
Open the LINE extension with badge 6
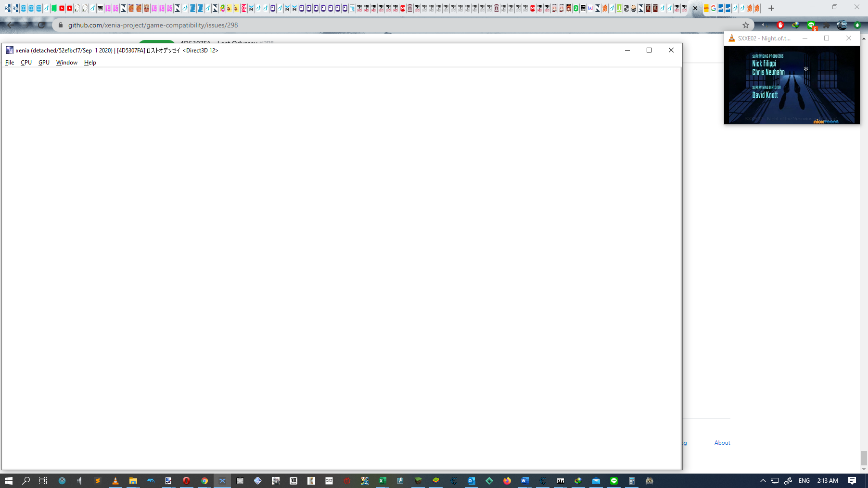[x=812, y=25]
